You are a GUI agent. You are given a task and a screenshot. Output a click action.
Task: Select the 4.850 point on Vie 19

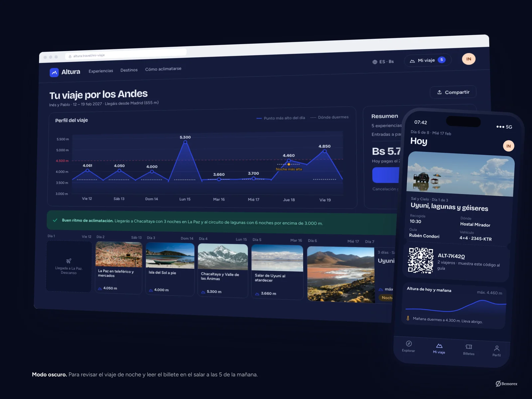click(325, 151)
